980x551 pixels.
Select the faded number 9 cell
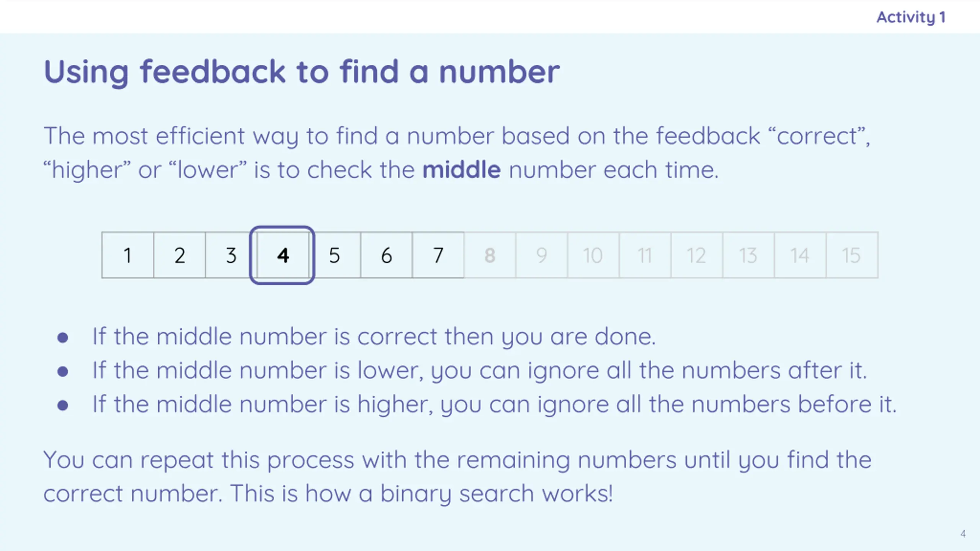(541, 255)
